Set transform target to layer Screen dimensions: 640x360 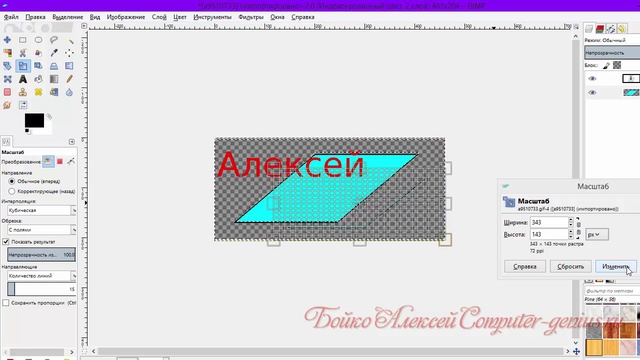point(48,162)
